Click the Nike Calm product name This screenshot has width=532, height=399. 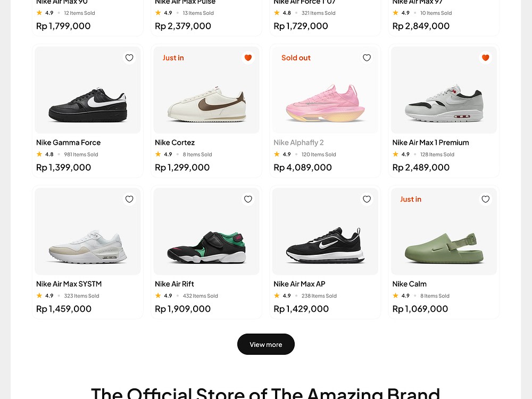point(410,284)
